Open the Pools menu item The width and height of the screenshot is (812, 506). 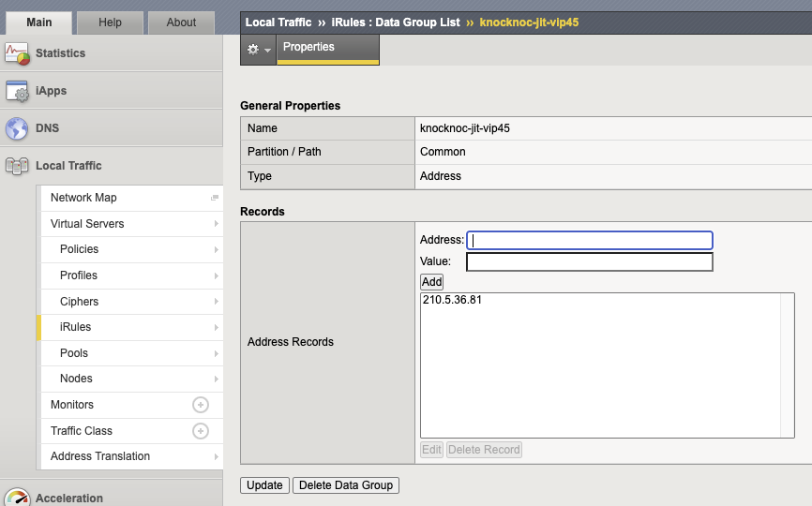point(131,353)
